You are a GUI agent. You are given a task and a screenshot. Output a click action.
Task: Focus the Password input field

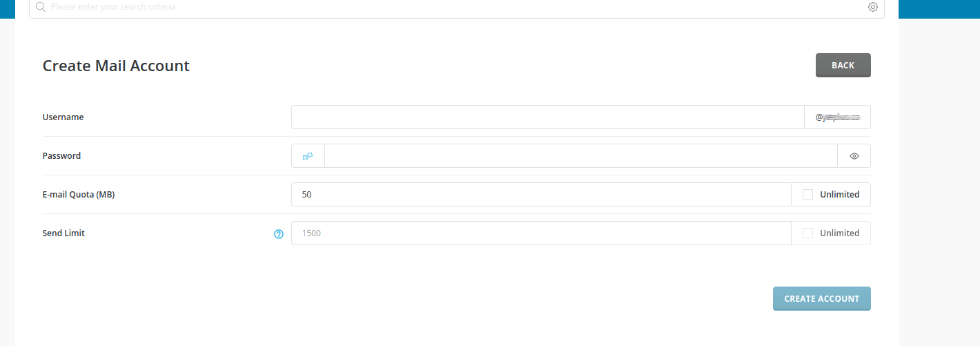click(x=580, y=156)
